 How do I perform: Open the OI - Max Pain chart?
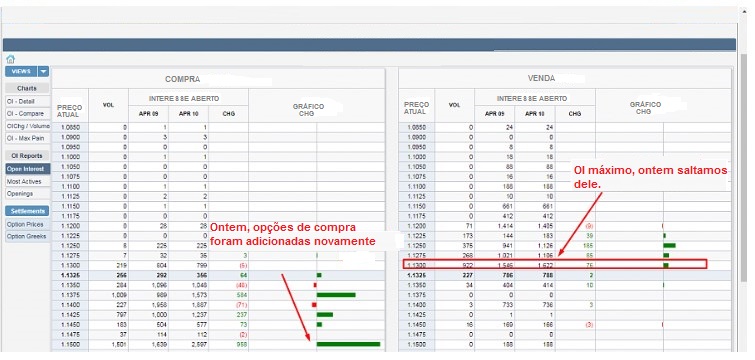coord(28,138)
